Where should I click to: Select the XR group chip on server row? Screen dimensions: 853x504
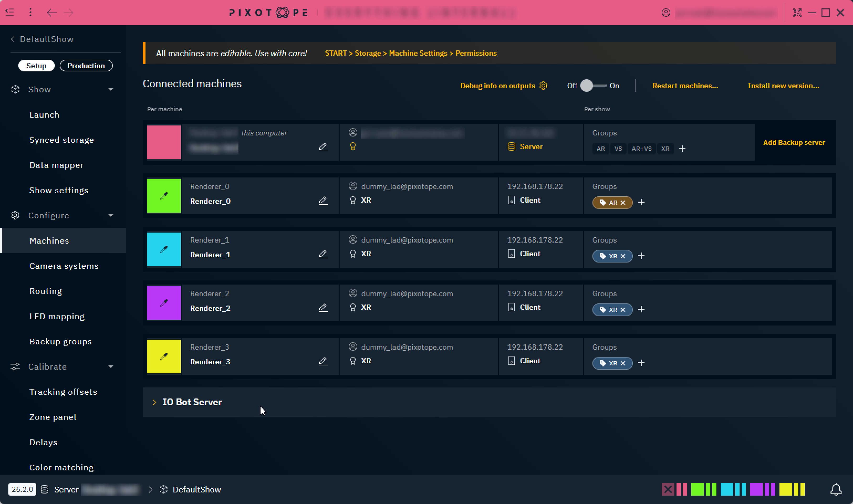pos(665,149)
